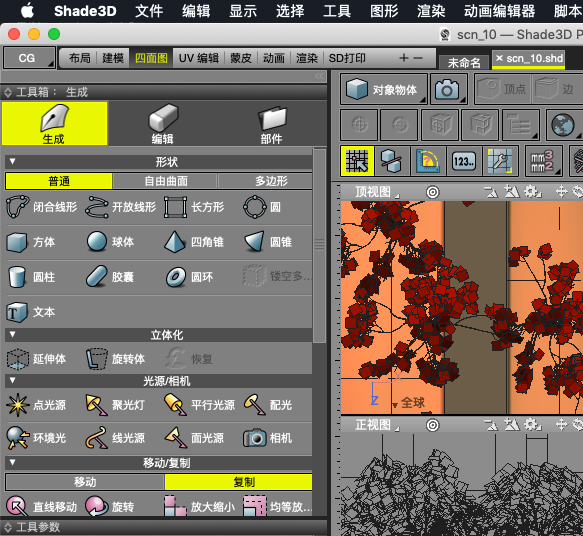Open the 渲染 menu in the menu bar
This screenshot has width=583, height=536.
[x=431, y=11]
